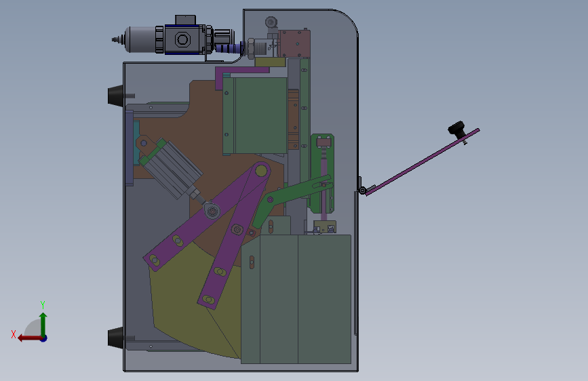Select the cyan mounting block at left
Screen dimensions: 588x381
[x=136, y=142]
